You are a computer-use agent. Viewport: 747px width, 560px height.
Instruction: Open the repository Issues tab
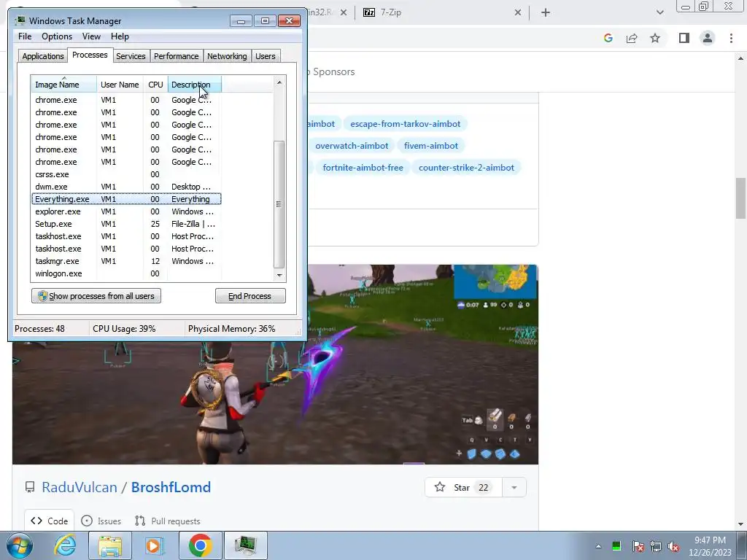101,521
